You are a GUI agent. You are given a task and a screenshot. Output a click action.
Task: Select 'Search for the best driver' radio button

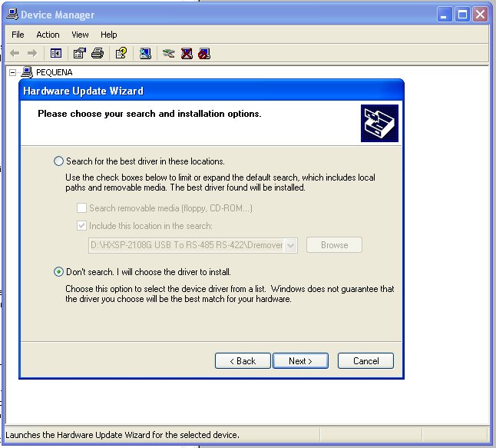(58, 161)
